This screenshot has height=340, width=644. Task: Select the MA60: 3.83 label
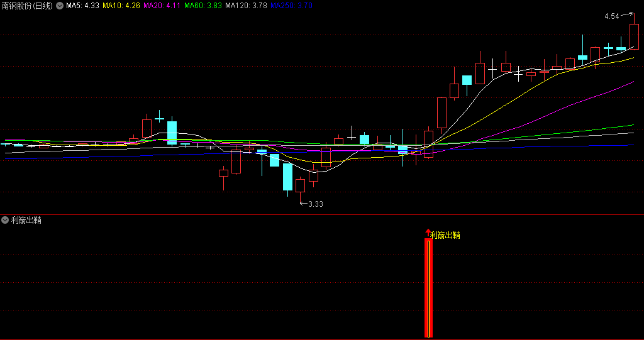click(203, 6)
